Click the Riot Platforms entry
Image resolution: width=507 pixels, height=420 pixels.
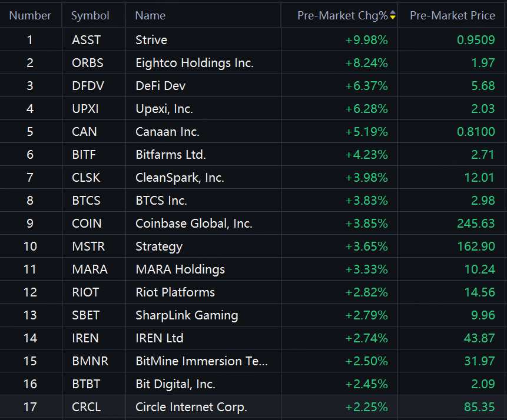pos(175,292)
